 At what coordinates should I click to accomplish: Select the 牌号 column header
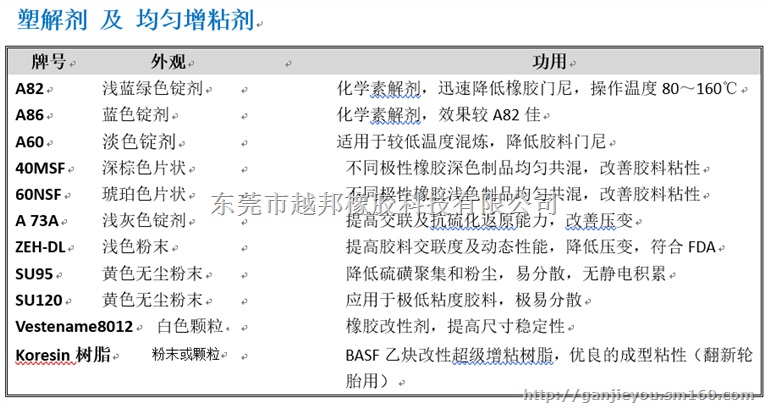tap(49, 62)
